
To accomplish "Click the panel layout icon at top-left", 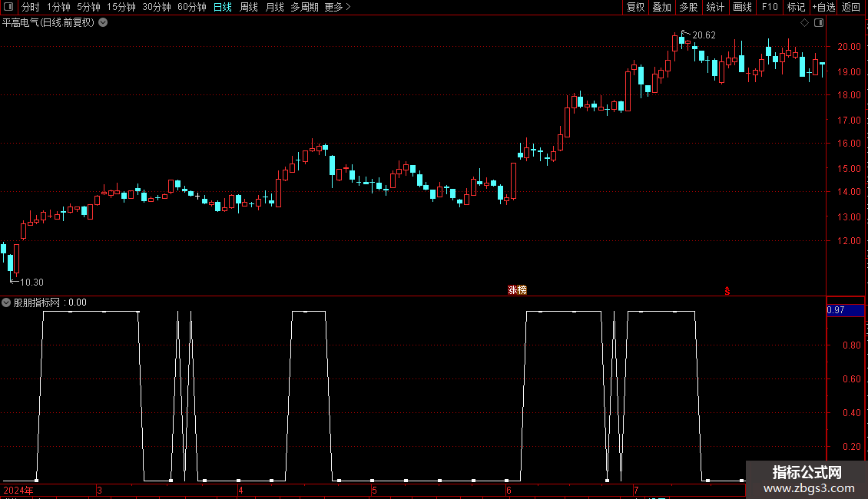I will pos(8,7).
